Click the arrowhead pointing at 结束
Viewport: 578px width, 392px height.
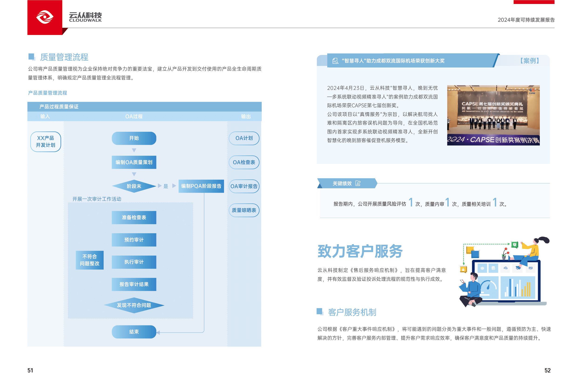point(158,333)
